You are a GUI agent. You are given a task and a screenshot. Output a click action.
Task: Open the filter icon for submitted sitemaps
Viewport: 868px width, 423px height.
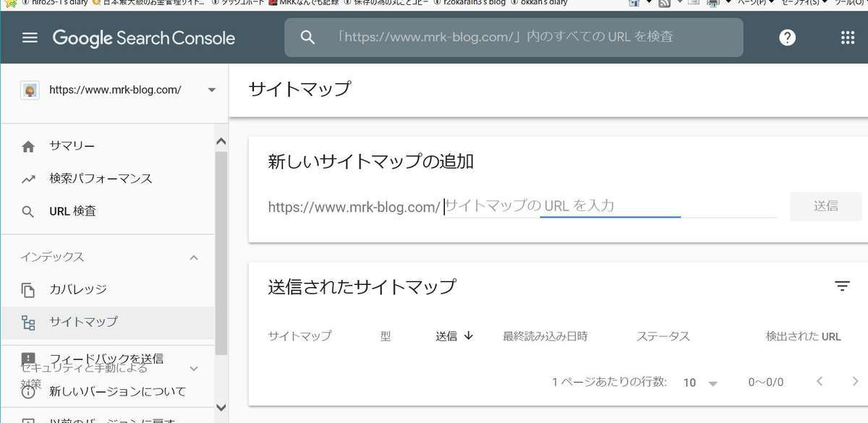(x=842, y=286)
